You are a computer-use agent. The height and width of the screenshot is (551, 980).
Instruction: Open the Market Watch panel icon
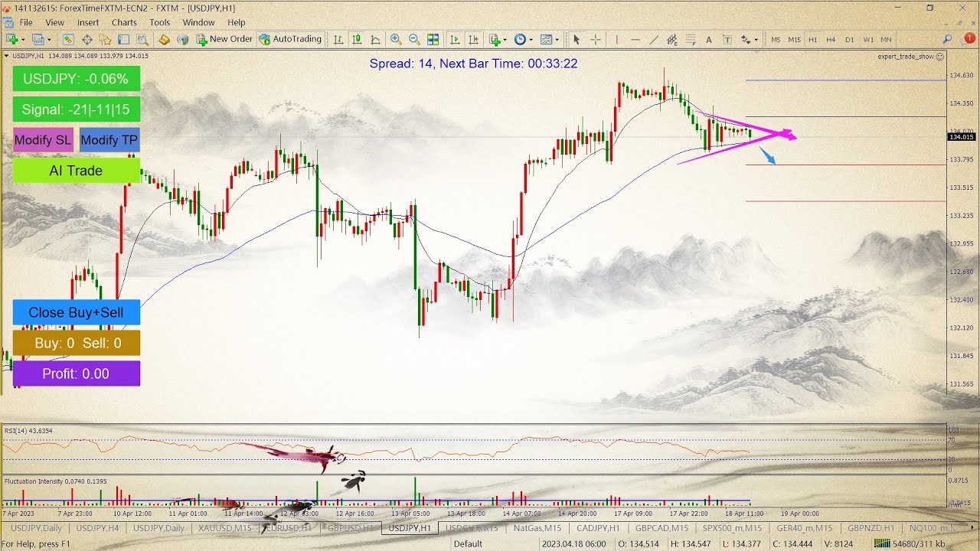click(x=68, y=39)
